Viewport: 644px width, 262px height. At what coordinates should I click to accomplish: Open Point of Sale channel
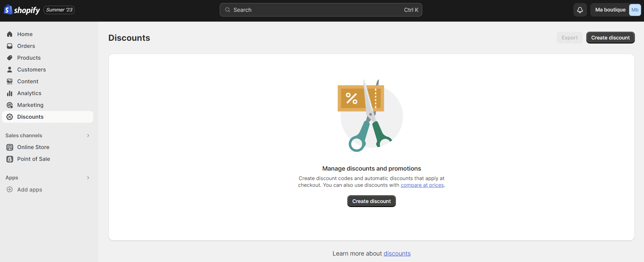click(48, 159)
